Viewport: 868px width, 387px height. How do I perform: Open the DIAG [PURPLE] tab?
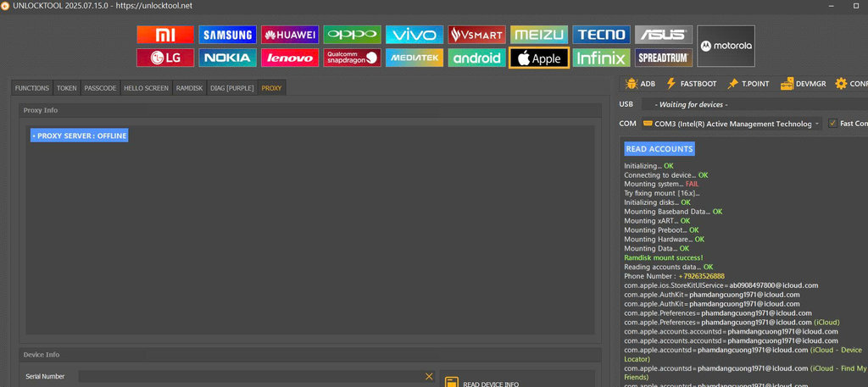(x=232, y=88)
